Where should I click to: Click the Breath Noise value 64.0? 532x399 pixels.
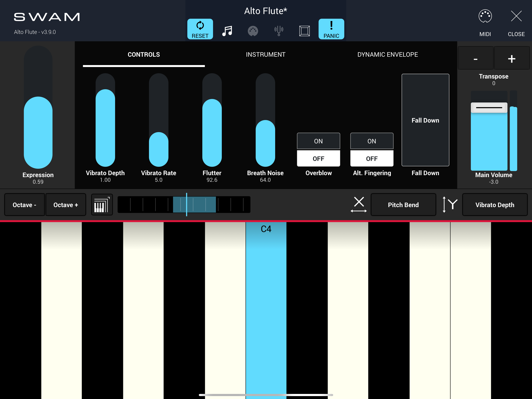(265, 180)
